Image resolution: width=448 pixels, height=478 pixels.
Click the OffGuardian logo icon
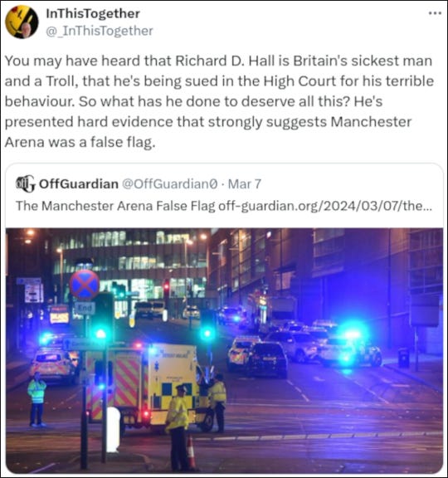(25, 183)
